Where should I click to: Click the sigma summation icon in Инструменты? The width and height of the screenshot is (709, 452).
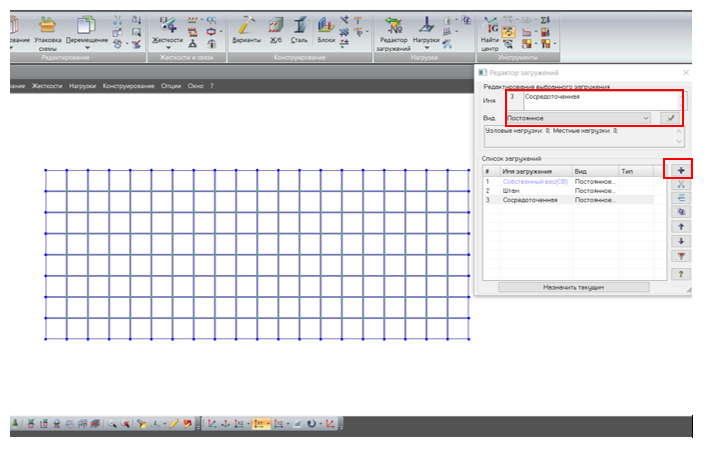click(x=545, y=20)
